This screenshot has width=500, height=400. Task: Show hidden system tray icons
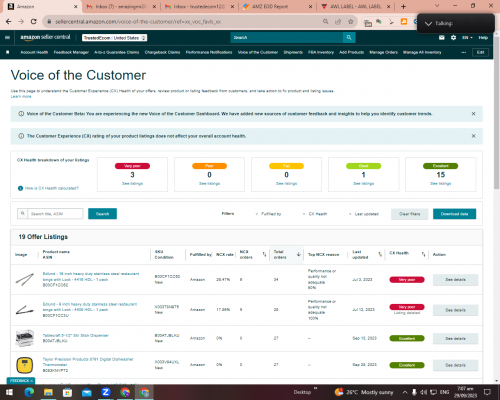(x=405, y=392)
